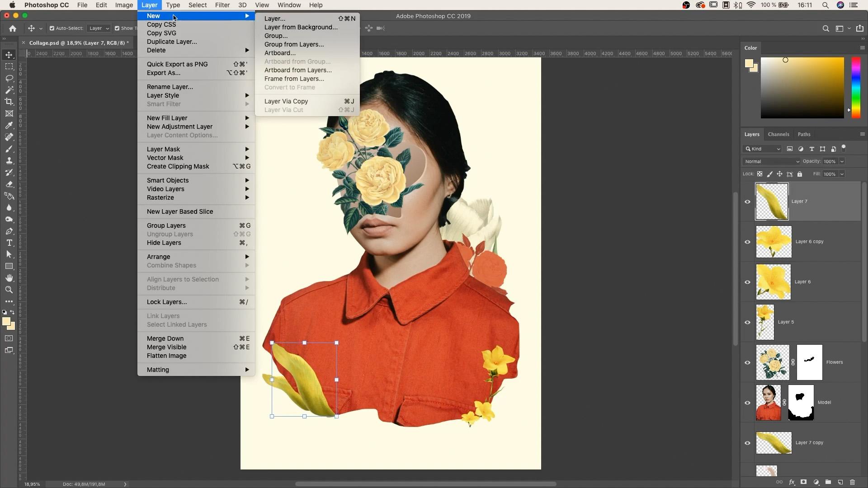Click the Channels tab
Screen dimensions: 868x488
coord(778,134)
